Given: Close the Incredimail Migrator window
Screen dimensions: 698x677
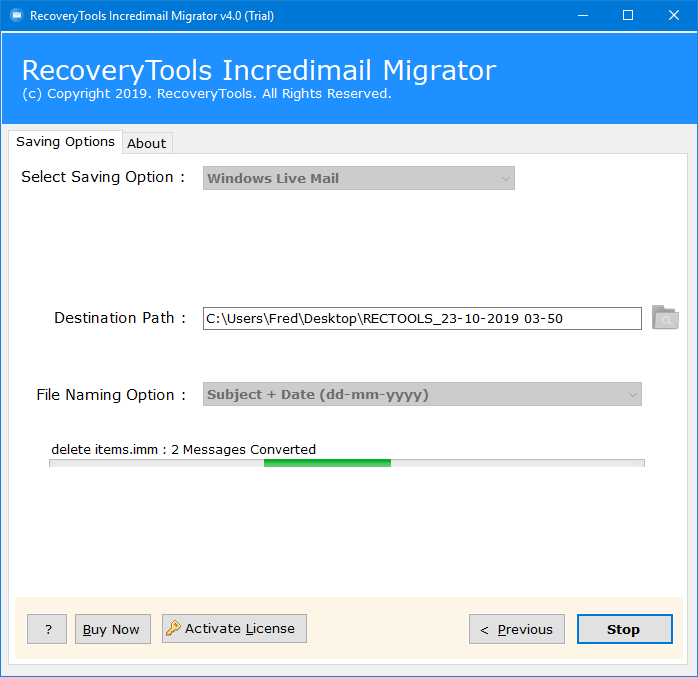Looking at the screenshot, I should [x=674, y=16].
